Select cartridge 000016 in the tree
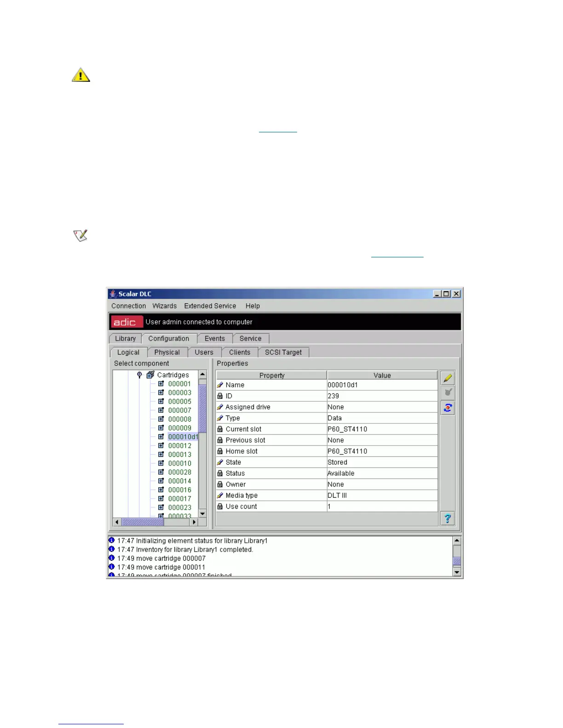The image size is (563, 728). coord(180,490)
